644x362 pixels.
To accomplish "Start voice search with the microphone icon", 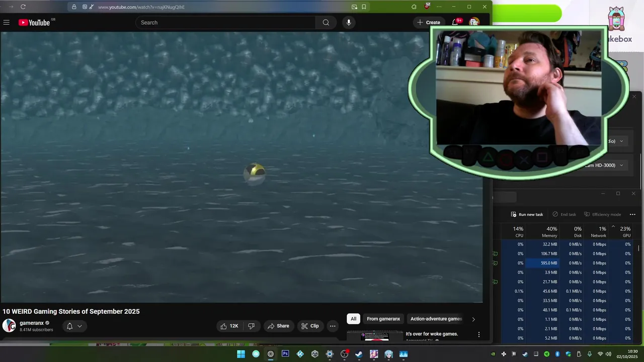I will [349, 22].
